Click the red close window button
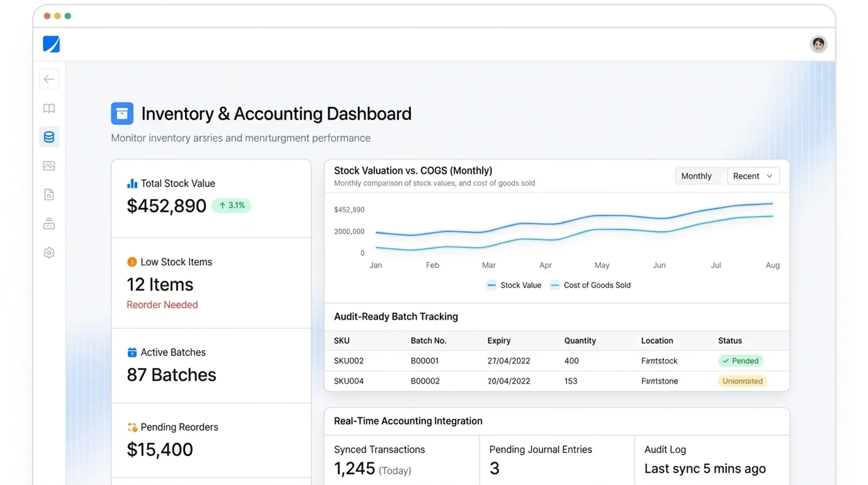 pyautogui.click(x=47, y=16)
